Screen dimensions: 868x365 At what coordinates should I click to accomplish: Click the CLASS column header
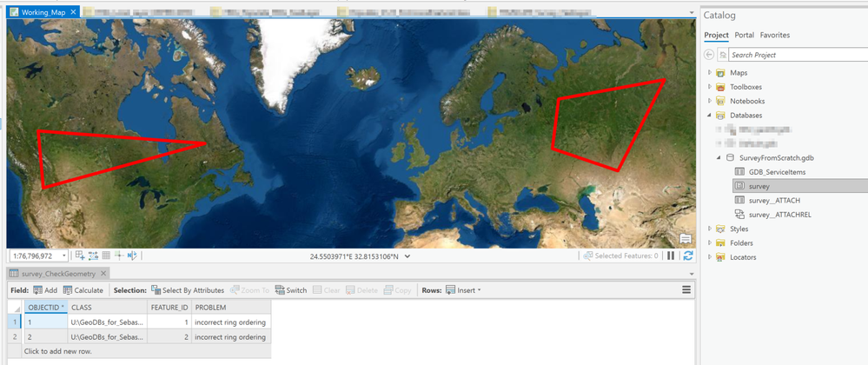[108, 308]
